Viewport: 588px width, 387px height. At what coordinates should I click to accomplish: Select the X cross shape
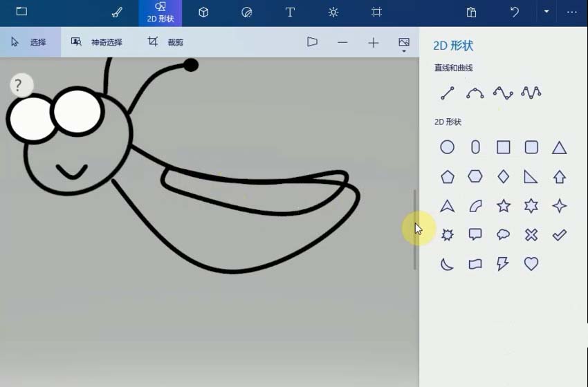(x=531, y=235)
